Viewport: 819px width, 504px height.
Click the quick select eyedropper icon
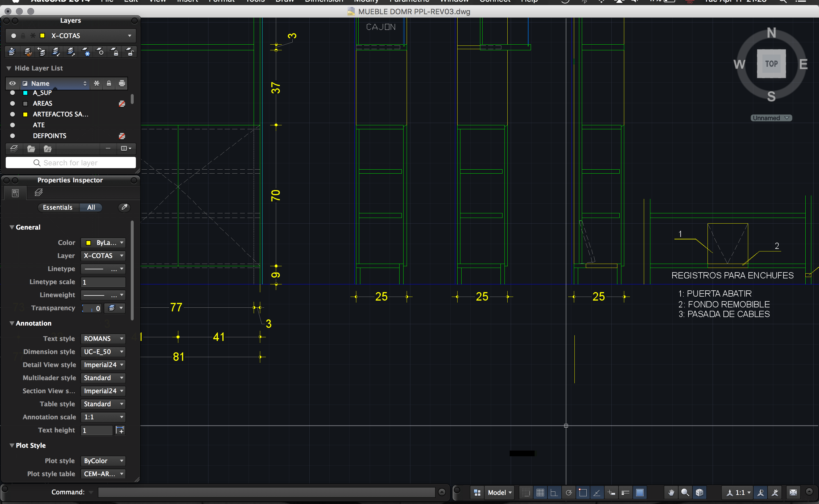coord(124,207)
